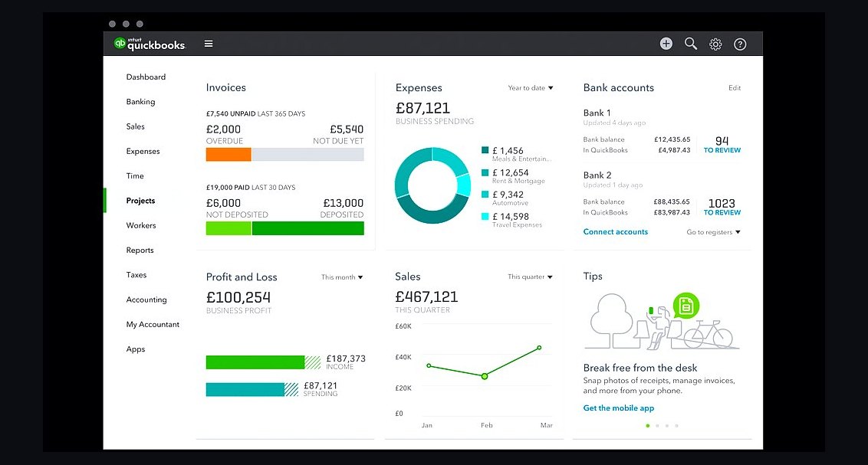This screenshot has width=868, height=465.
Task: Click the grey Not due yet bar
Action: (307, 154)
